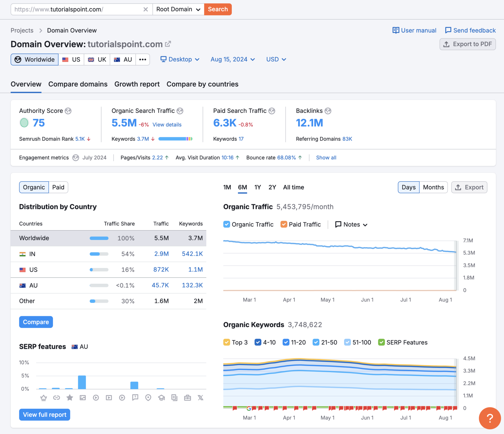Clear the domain search field with X
Image resolution: width=504 pixels, height=434 pixels.
click(146, 9)
